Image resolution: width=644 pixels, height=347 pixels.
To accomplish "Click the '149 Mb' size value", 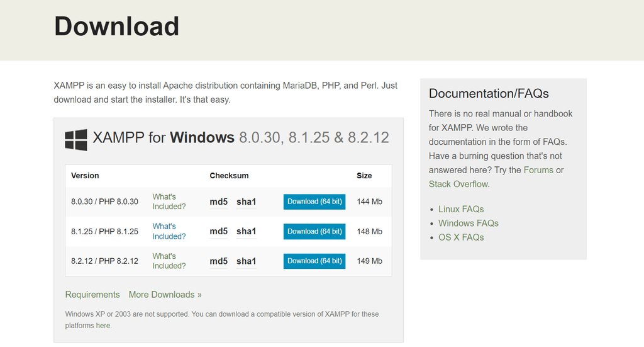I will [x=369, y=261].
